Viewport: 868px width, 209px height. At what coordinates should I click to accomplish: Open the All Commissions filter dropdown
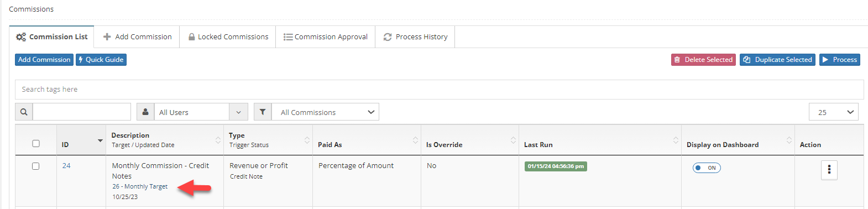(x=325, y=112)
